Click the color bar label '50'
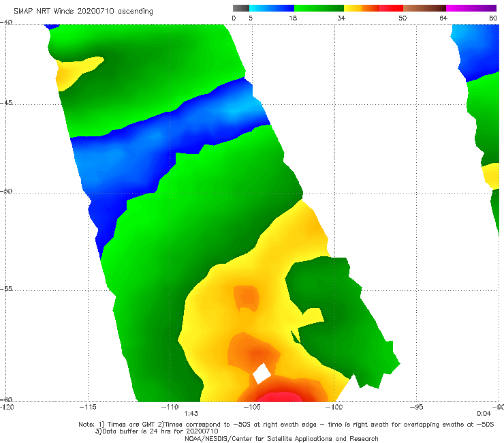The height and width of the screenshot is (443, 504). point(403,18)
